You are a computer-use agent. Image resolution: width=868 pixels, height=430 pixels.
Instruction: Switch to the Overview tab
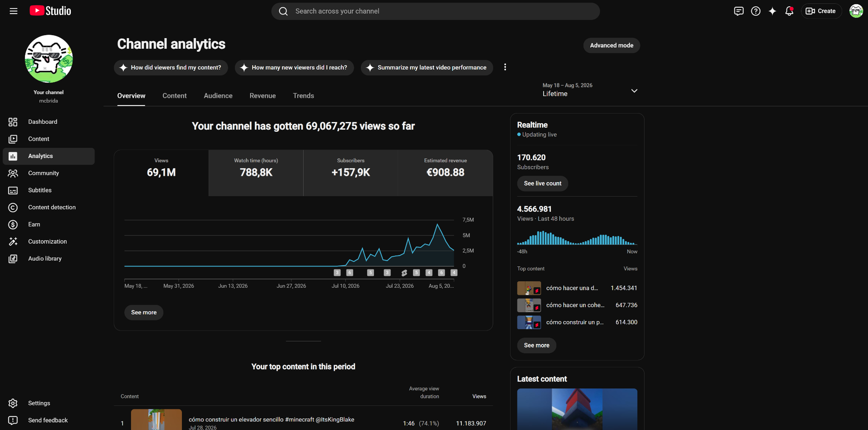tap(131, 96)
